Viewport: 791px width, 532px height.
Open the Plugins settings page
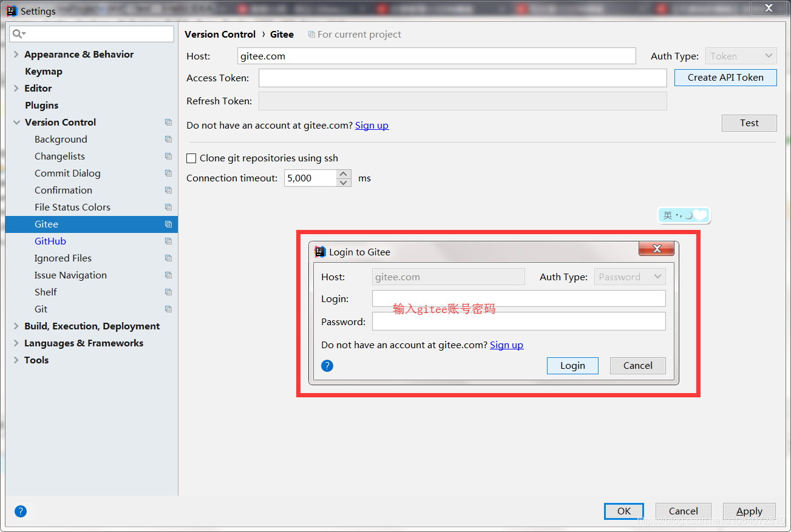click(41, 105)
